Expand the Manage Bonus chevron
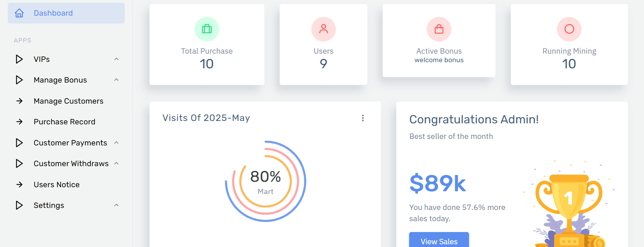The image size is (644, 247). point(116,80)
